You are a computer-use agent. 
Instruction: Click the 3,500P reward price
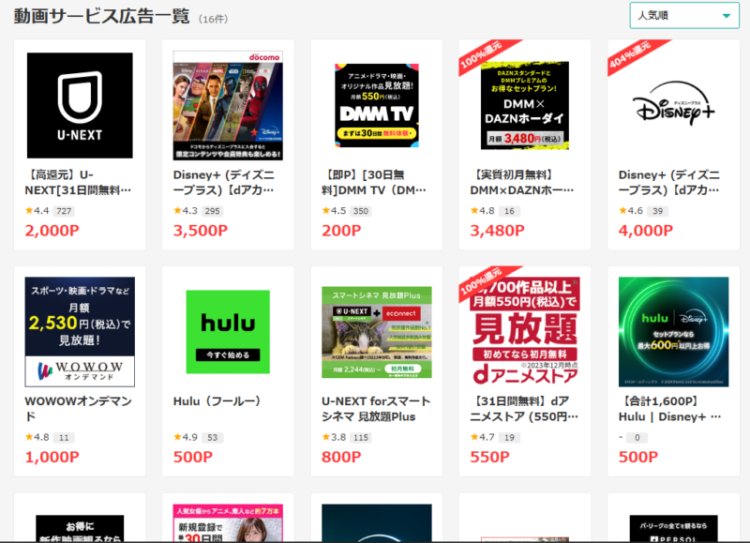tap(200, 231)
